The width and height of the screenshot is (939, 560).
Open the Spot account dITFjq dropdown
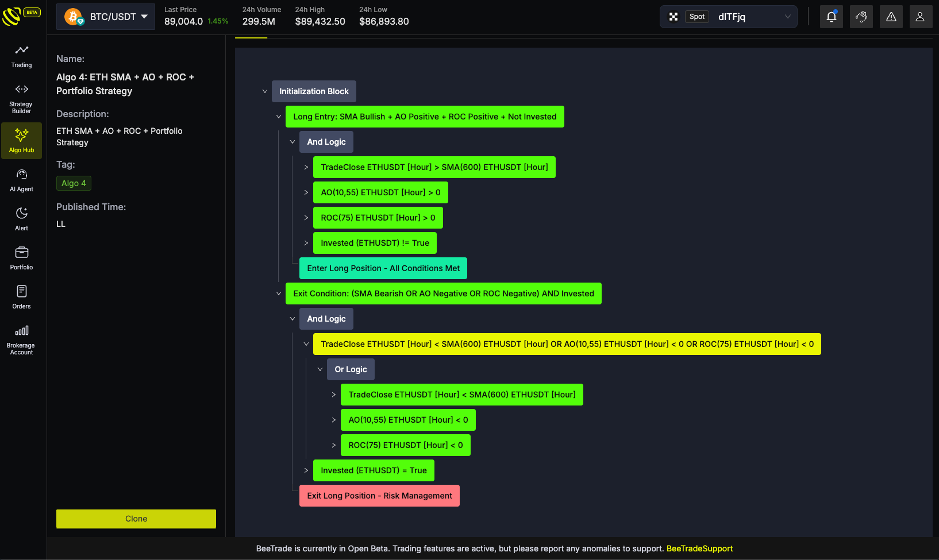pos(729,17)
